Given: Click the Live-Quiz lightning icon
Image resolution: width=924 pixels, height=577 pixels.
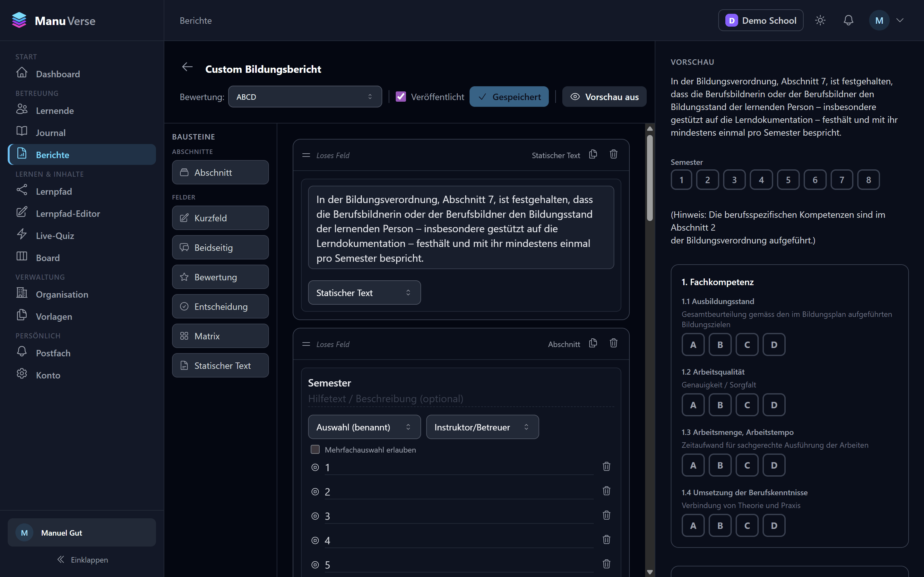Looking at the screenshot, I should [22, 234].
